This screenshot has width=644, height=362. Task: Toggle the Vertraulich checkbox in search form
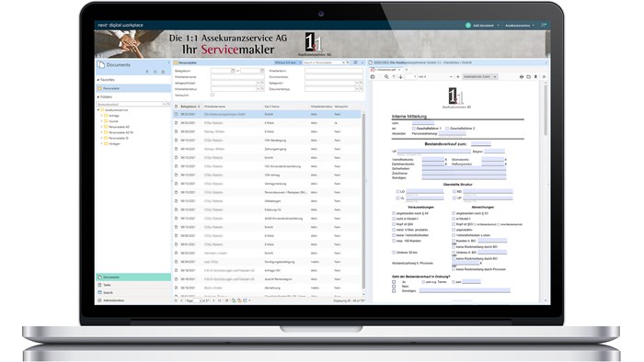point(213,95)
